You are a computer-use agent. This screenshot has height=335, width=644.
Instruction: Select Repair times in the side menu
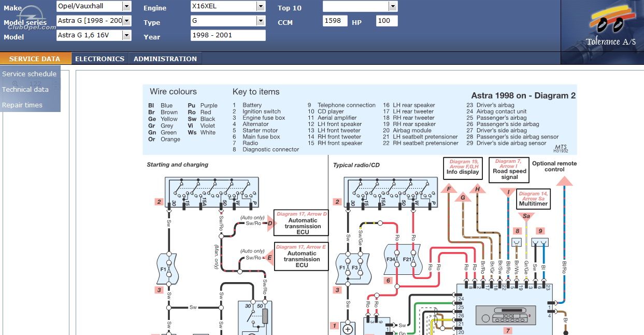click(x=22, y=105)
